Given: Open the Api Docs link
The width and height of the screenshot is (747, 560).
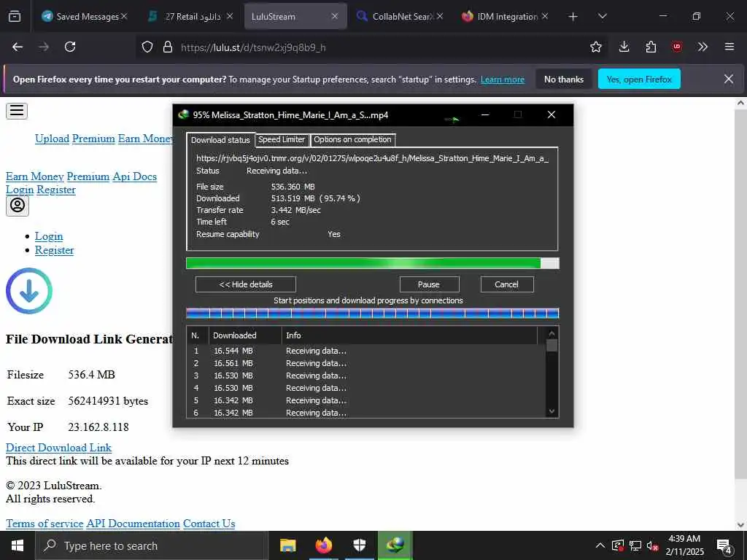Looking at the screenshot, I should click(x=134, y=176).
